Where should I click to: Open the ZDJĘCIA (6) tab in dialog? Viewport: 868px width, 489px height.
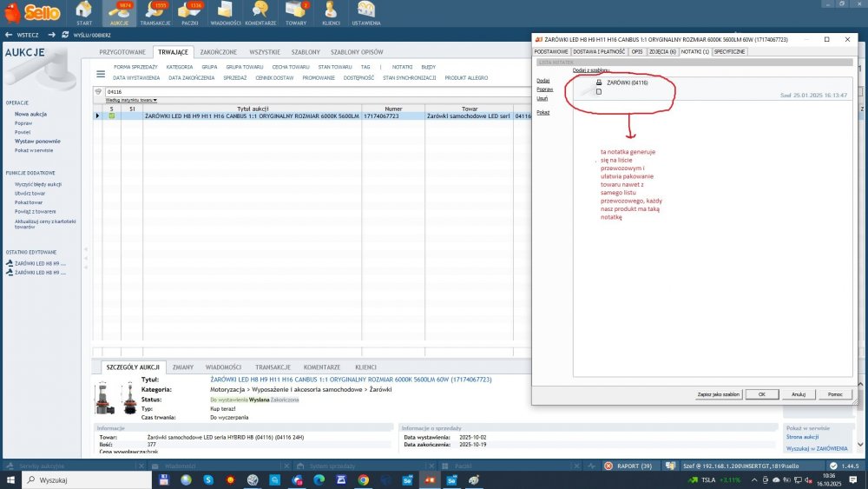tap(662, 51)
